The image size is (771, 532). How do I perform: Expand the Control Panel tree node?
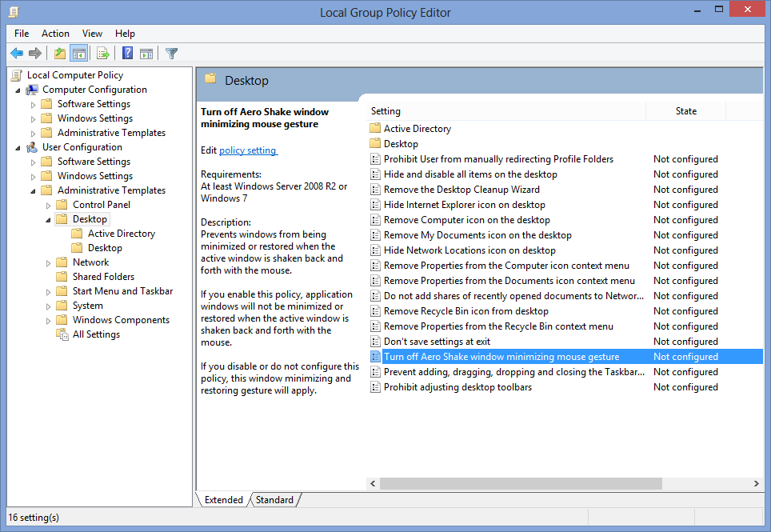[x=48, y=206]
